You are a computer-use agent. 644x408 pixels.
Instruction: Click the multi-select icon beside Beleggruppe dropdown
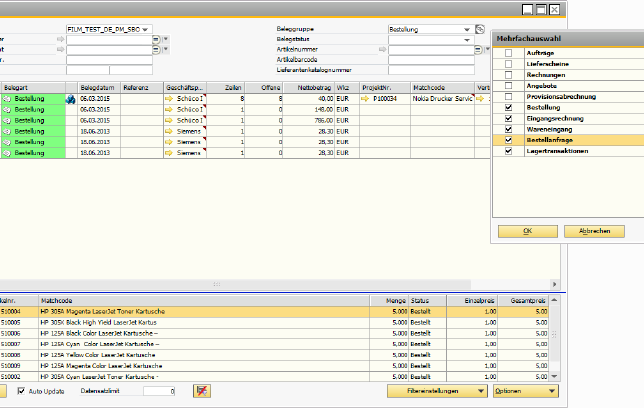[480, 30]
